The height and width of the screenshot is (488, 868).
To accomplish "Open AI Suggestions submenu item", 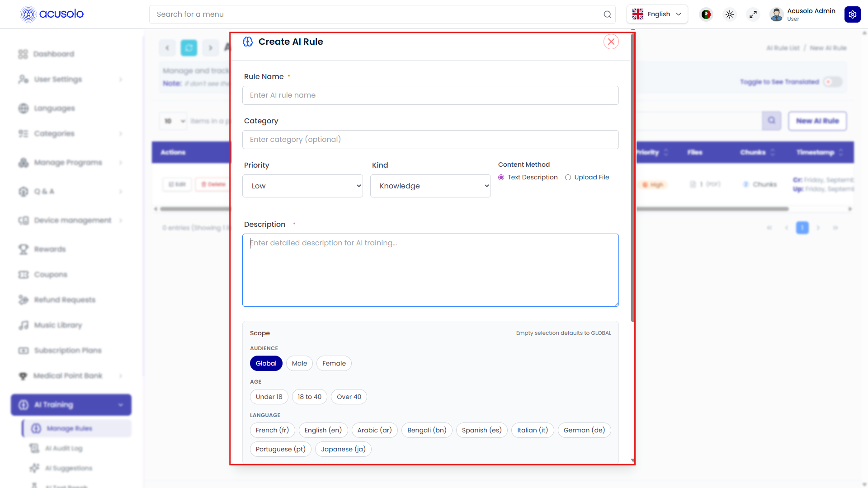I will tap(68, 468).
